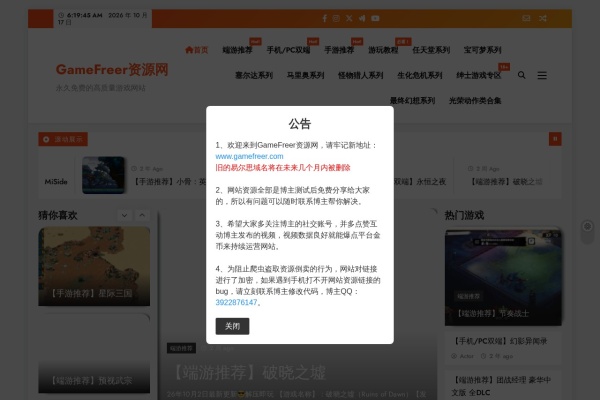Open the 任天堂系列 menu item

(x=431, y=50)
